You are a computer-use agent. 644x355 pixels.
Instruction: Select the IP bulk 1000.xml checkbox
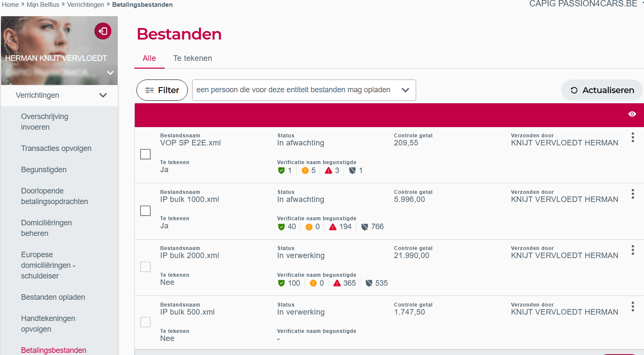coord(145,211)
